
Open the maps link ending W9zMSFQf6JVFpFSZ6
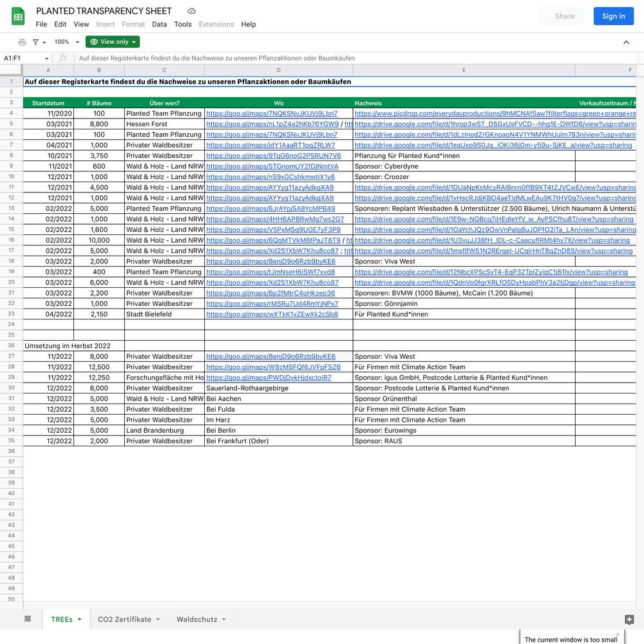click(273, 367)
